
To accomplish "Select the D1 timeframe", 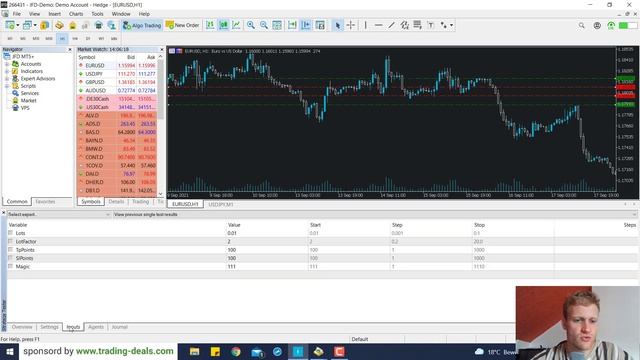I will click(x=88, y=38).
